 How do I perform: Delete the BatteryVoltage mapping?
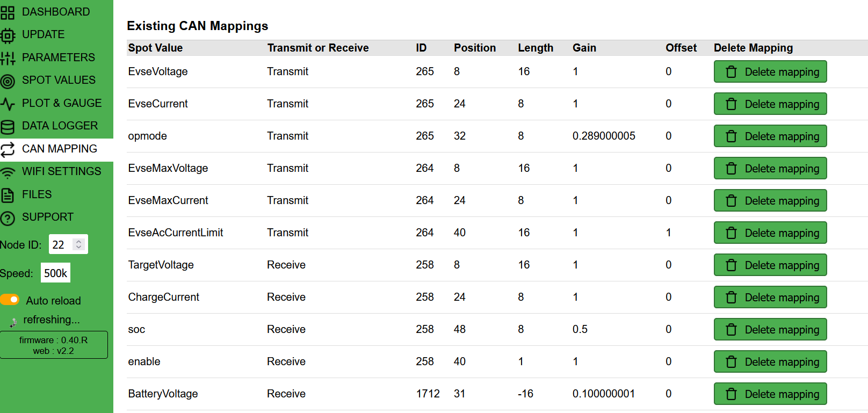(x=770, y=394)
